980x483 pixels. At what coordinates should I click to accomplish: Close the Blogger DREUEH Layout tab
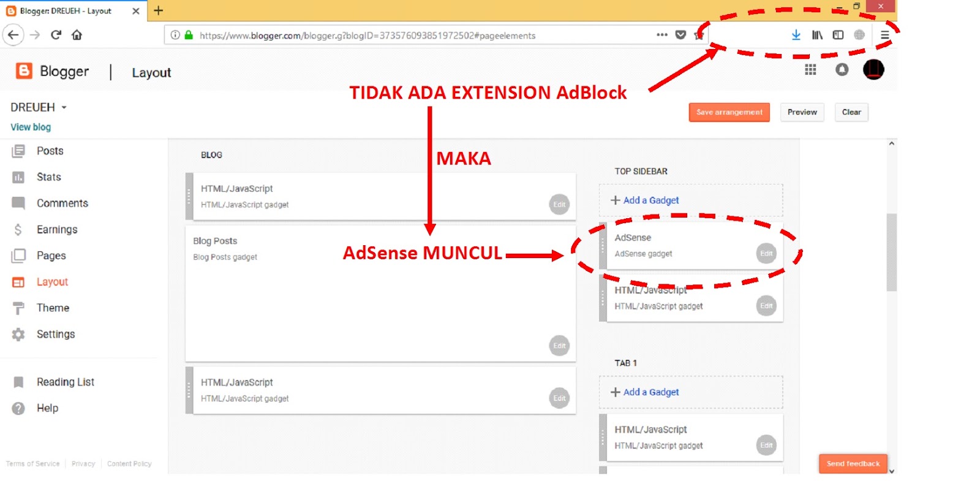[x=136, y=11]
